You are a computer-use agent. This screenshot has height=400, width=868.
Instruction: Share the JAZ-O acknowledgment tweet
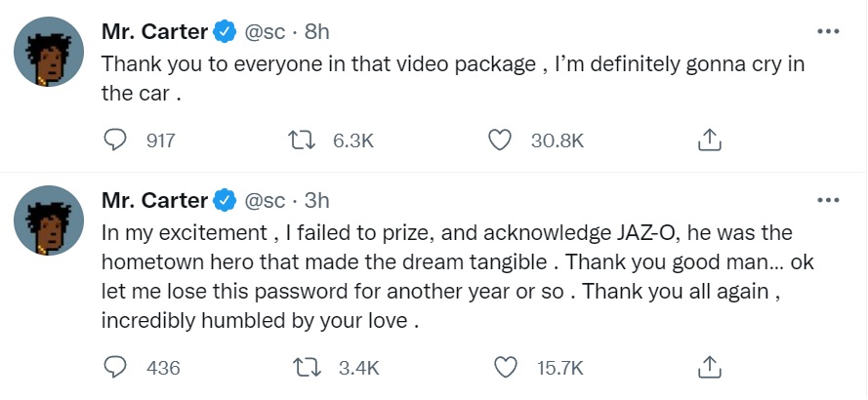point(709,368)
